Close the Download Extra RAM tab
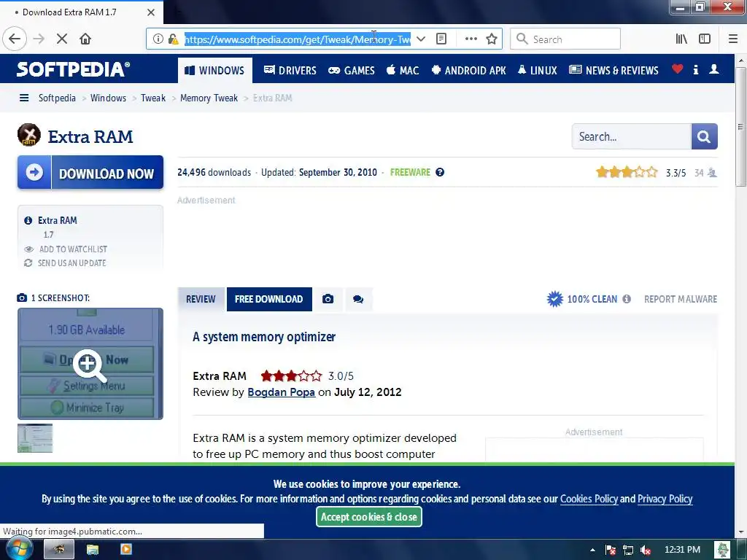Image resolution: width=747 pixels, height=560 pixels. [150, 12]
